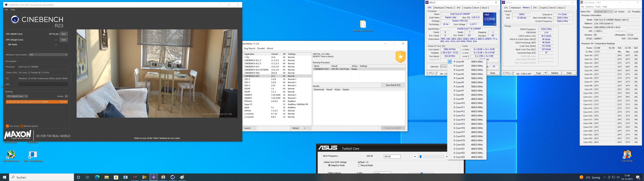Open File Explorer from the taskbar
Image resolution: width=644 pixels, height=181 pixels.
[x=107, y=177]
